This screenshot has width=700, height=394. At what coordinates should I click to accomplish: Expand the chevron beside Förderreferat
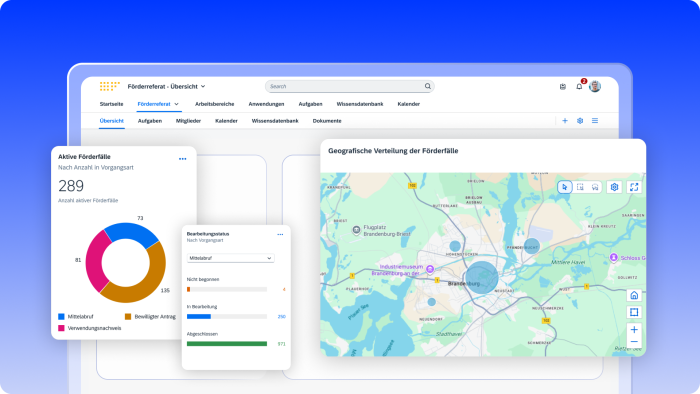176,104
